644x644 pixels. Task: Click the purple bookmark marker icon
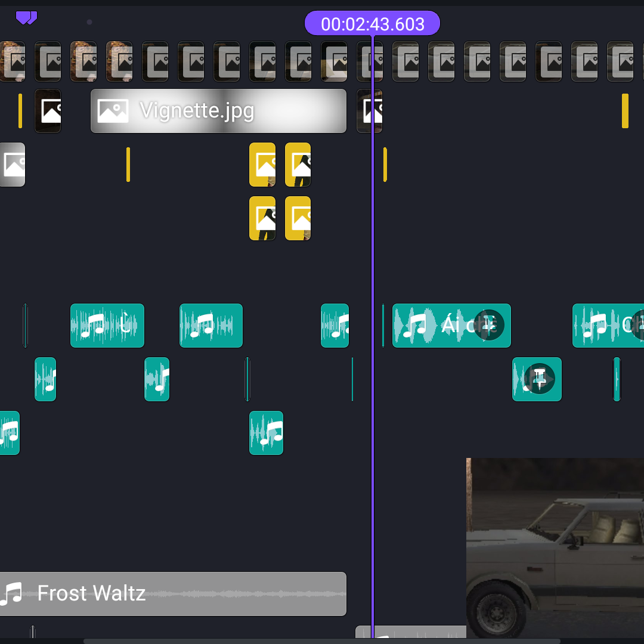(26, 18)
